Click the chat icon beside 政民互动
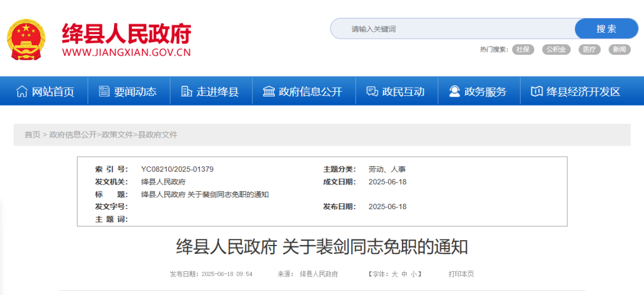This screenshot has width=644, height=295. pyautogui.click(x=372, y=91)
